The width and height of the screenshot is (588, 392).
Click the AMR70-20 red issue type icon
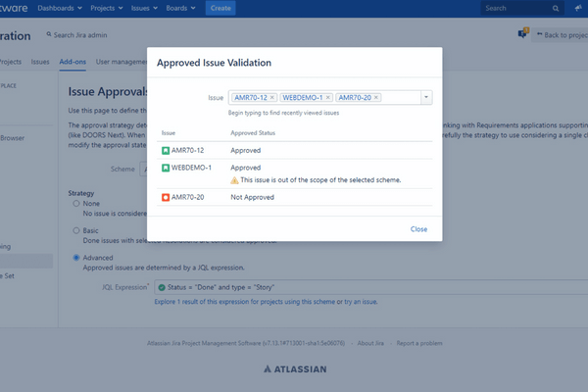[x=166, y=197]
